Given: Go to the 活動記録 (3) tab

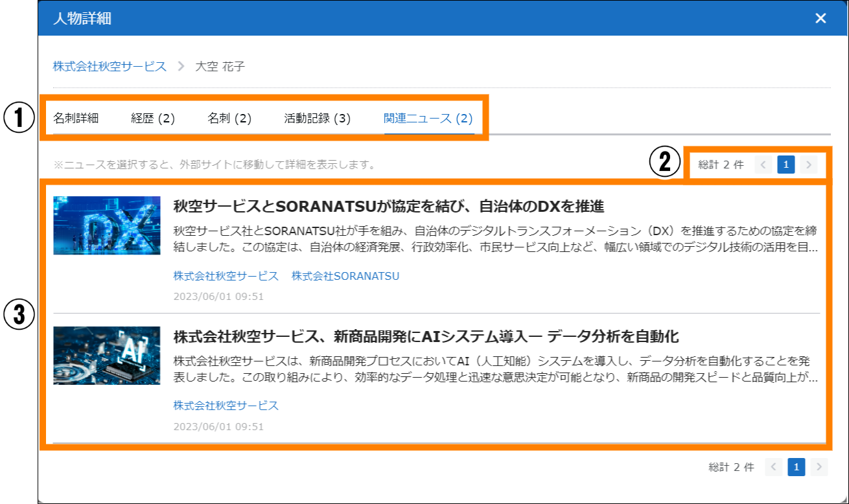Looking at the screenshot, I should (317, 119).
